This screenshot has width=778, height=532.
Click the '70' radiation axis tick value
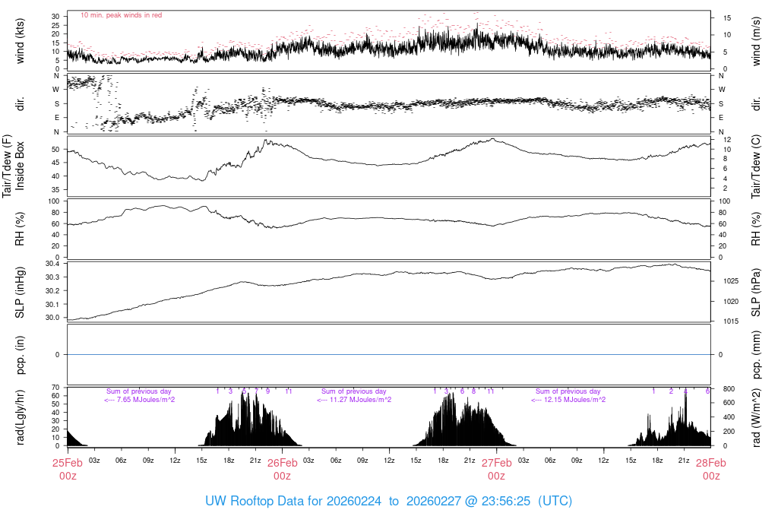tap(55, 388)
